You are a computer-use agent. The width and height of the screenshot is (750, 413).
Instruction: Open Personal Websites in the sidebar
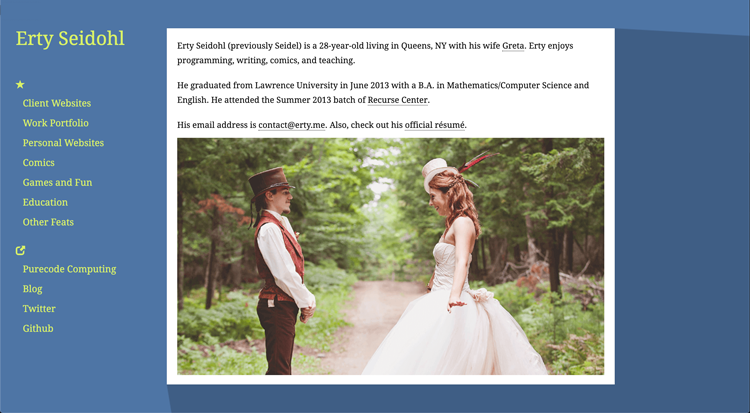pos(63,143)
